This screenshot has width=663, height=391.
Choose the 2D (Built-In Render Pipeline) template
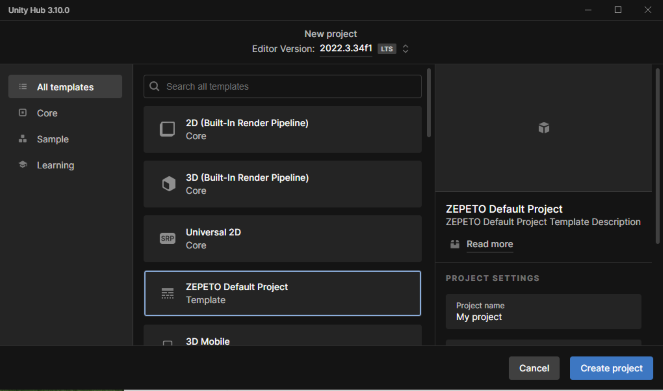[x=282, y=129]
